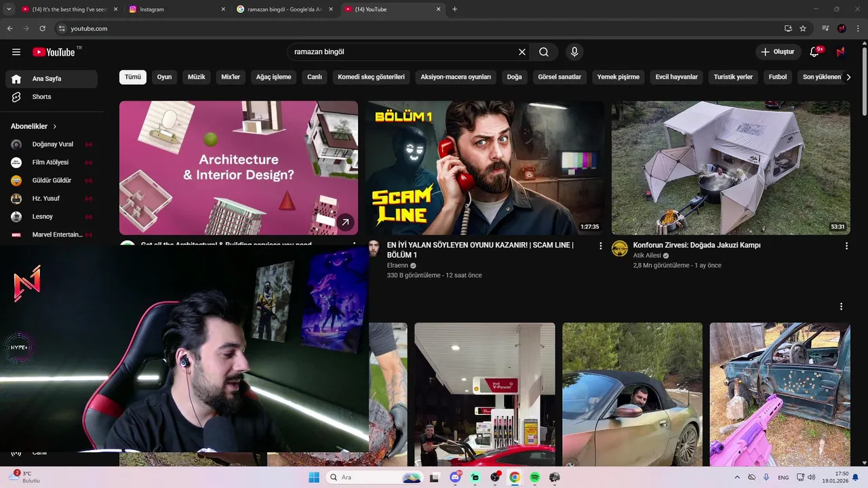The image size is (868, 488).
Task: Expand the Abonelikler section
Action: pos(34,126)
